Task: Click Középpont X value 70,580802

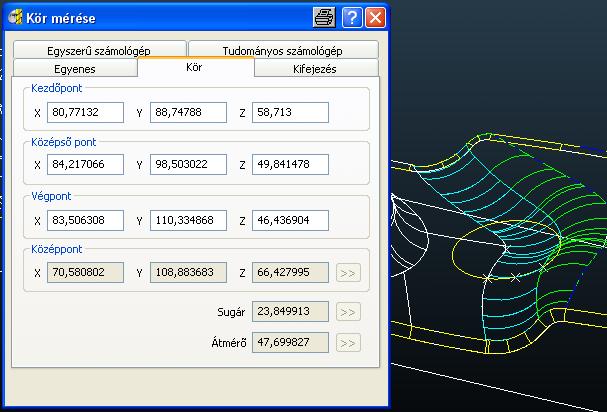Action: click(x=85, y=272)
